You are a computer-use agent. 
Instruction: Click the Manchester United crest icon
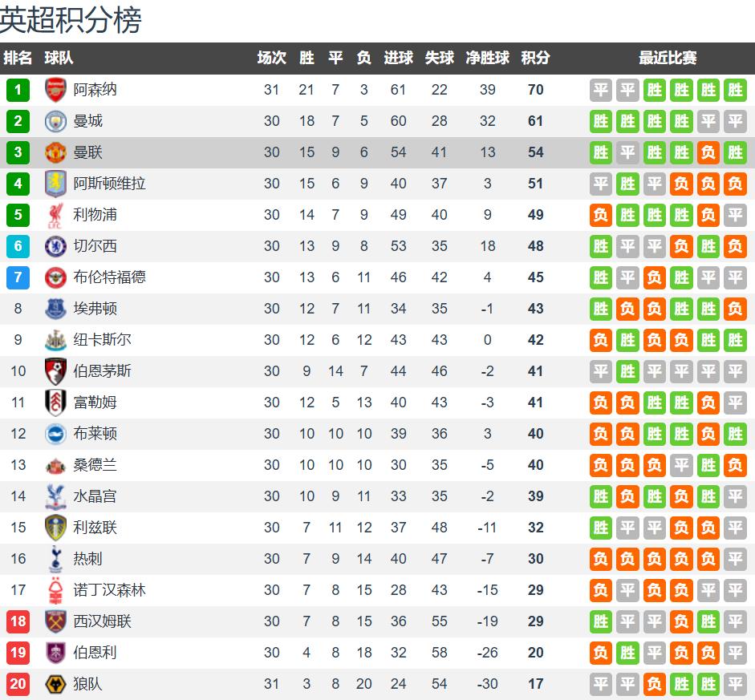pyautogui.click(x=55, y=152)
